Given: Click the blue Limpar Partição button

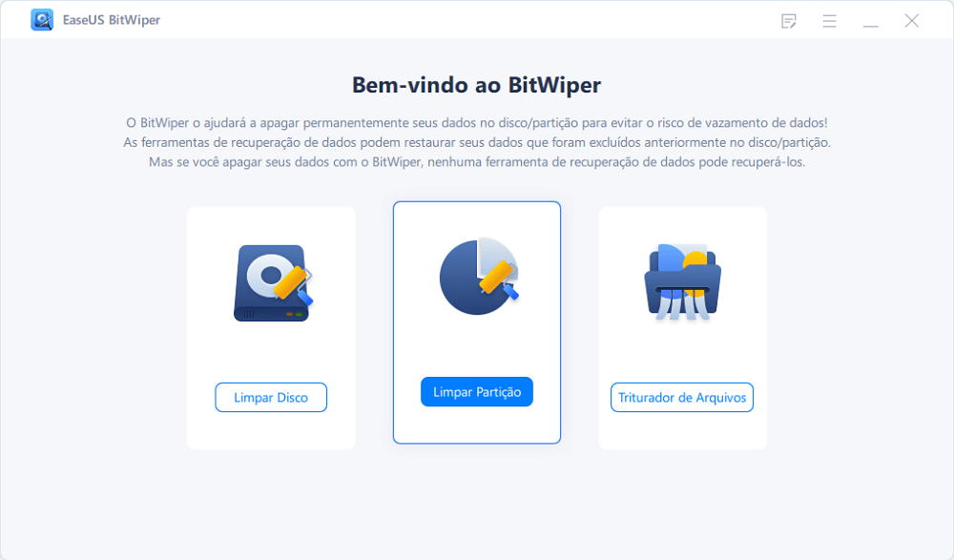Looking at the screenshot, I should point(477,392).
